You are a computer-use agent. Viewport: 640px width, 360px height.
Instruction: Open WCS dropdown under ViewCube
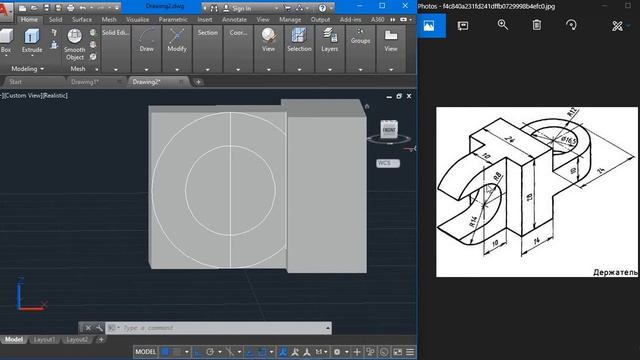[388, 163]
